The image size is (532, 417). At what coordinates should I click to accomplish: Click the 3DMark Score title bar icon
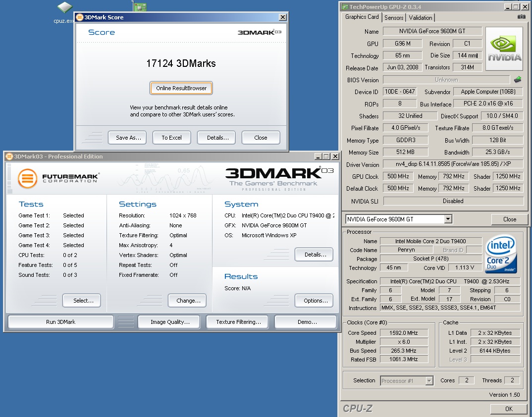point(80,17)
